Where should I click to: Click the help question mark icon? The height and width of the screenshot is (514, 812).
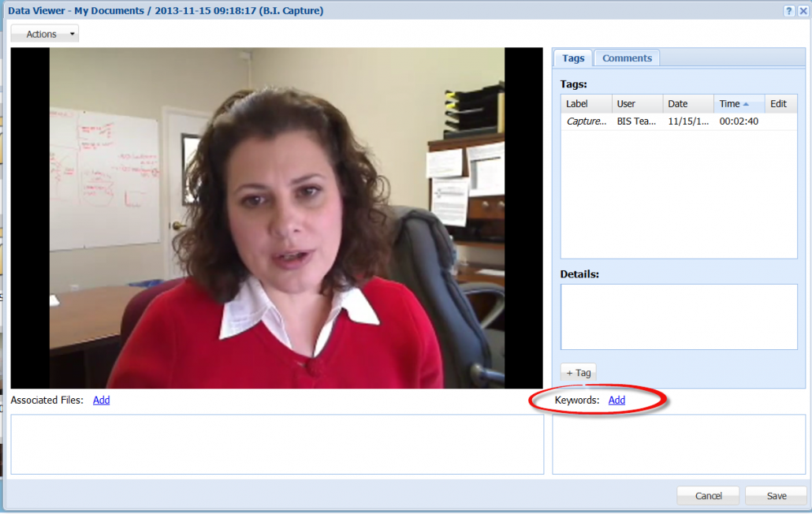pos(788,10)
